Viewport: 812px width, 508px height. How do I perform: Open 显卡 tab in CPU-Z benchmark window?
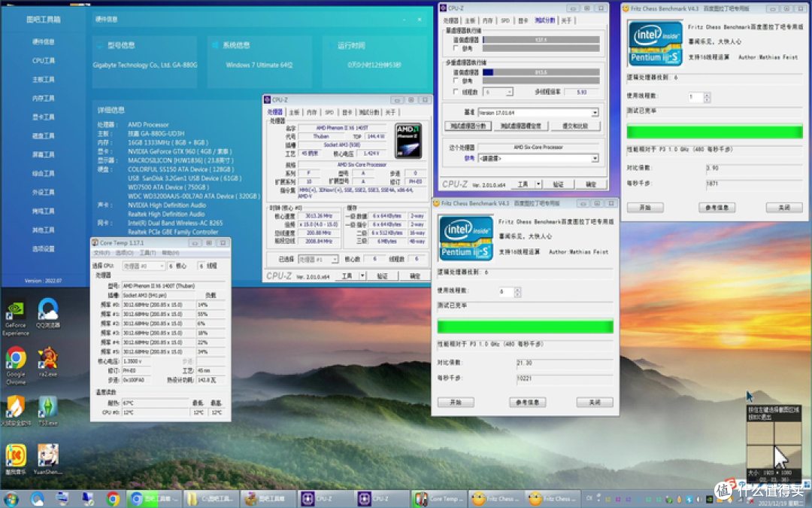pyautogui.click(x=523, y=21)
